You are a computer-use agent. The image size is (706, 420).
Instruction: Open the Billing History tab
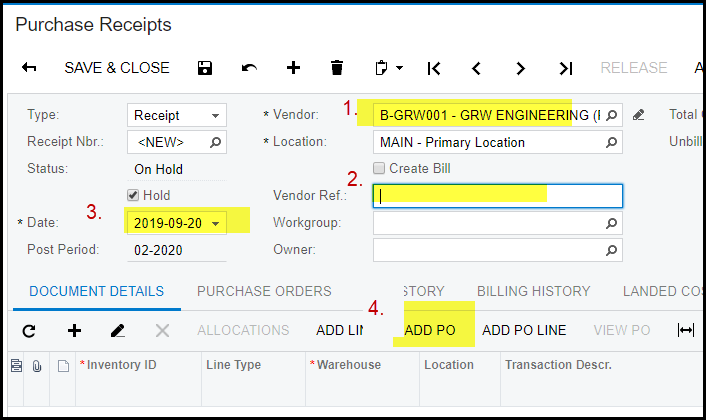click(x=533, y=291)
